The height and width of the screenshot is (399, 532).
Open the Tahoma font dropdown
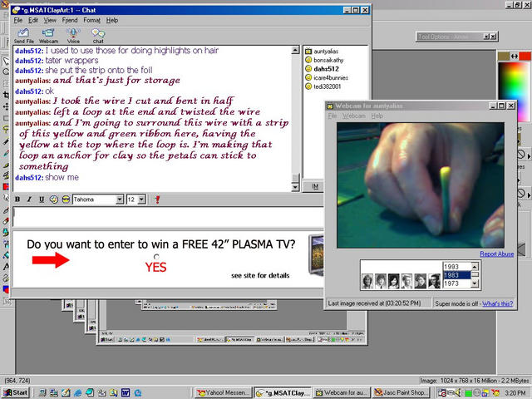click(120, 199)
